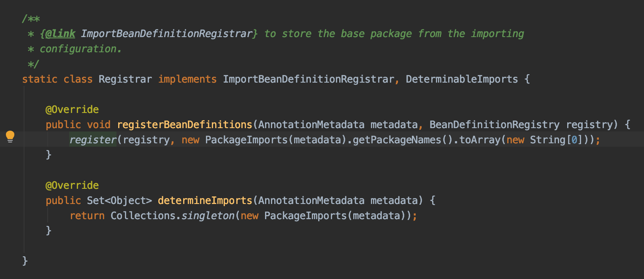Click ImportBeanDefinitionRegistrar after implements
The image size is (644, 279).
point(308,79)
